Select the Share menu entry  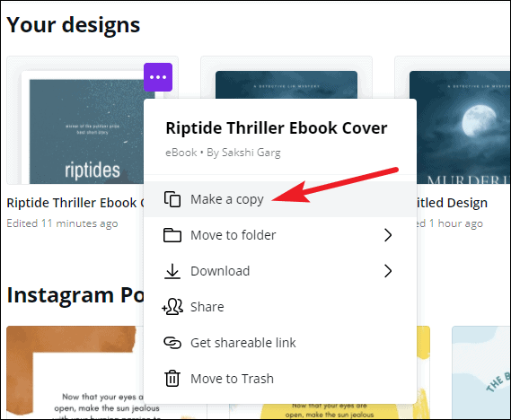coord(280,307)
